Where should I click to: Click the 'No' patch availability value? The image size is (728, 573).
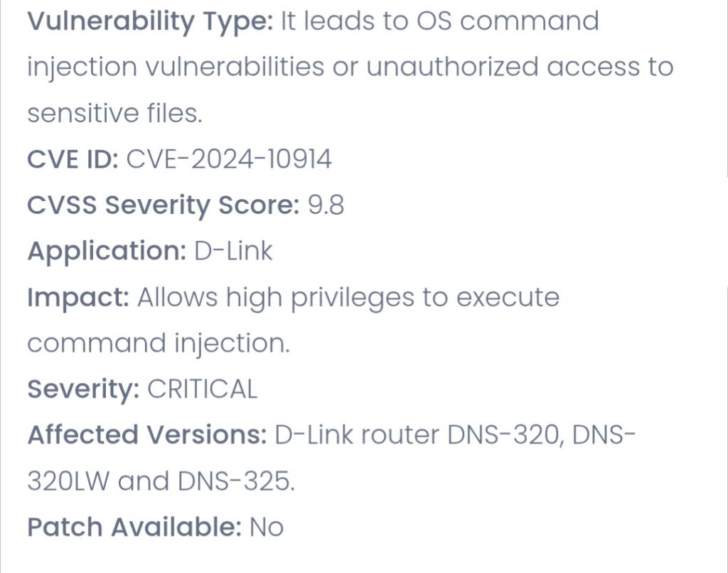[267, 527]
